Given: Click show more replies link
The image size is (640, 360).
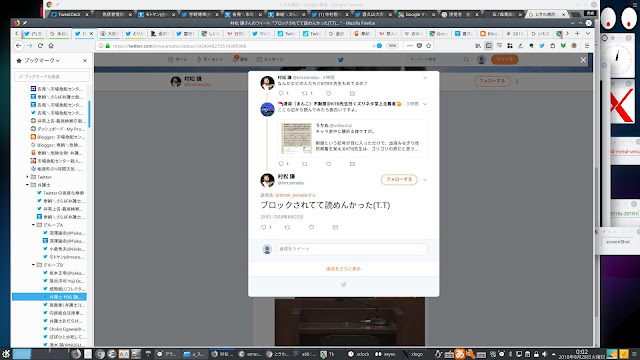Looking at the screenshot, I should tap(343, 269).
